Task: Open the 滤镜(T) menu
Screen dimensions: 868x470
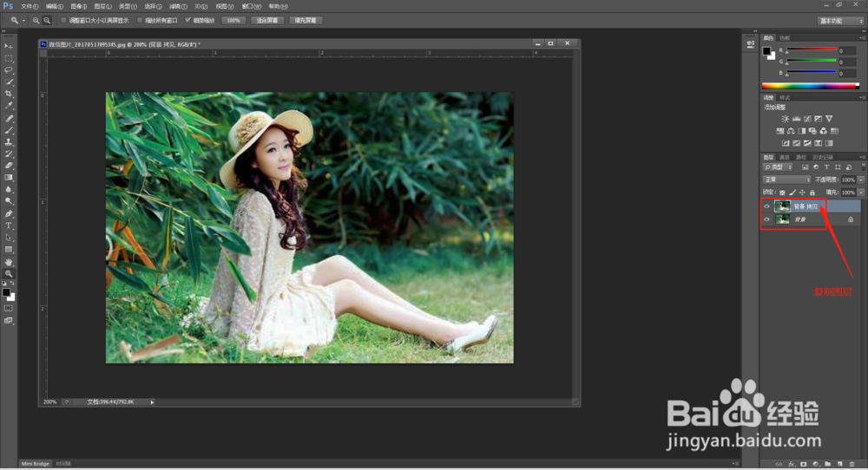Action: (178, 6)
